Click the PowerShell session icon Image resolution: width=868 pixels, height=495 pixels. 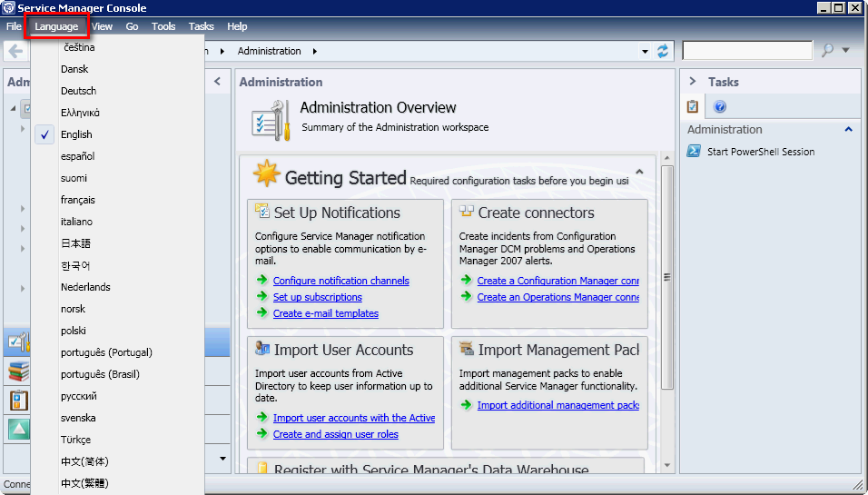pyautogui.click(x=694, y=151)
